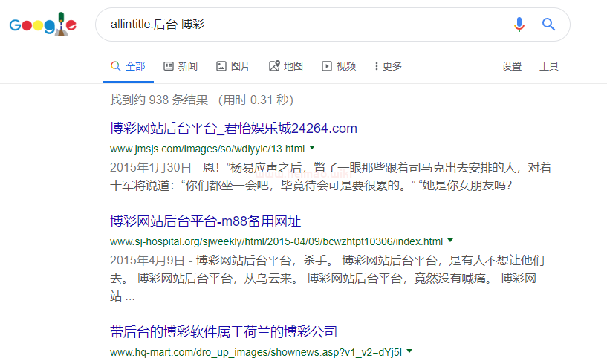Open result titled 博彩网站后台平台_君怡娱乐城24264.com
The width and height of the screenshot is (607, 364).
click(x=233, y=129)
